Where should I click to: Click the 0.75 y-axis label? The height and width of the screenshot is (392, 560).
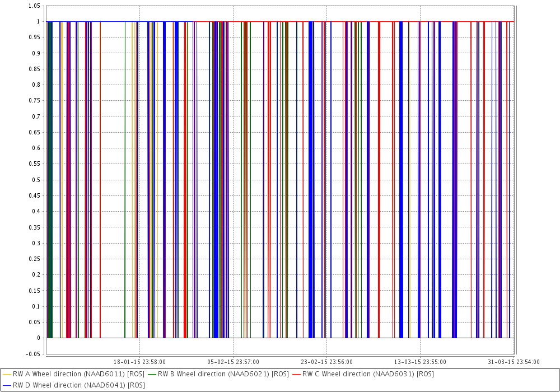click(34, 101)
